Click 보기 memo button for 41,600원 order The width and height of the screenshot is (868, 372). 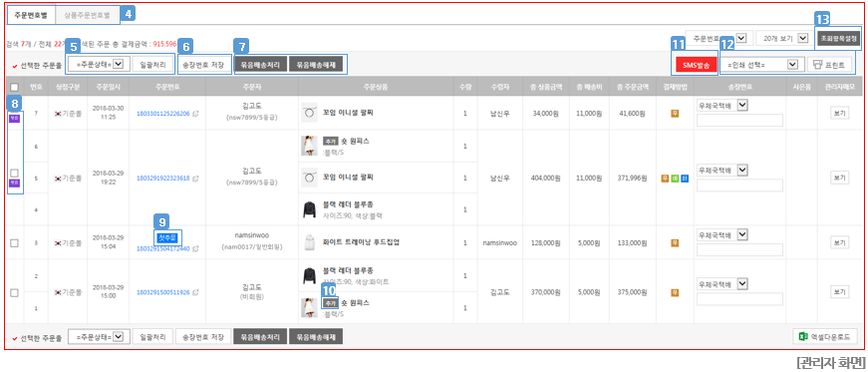tap(840, 114)
